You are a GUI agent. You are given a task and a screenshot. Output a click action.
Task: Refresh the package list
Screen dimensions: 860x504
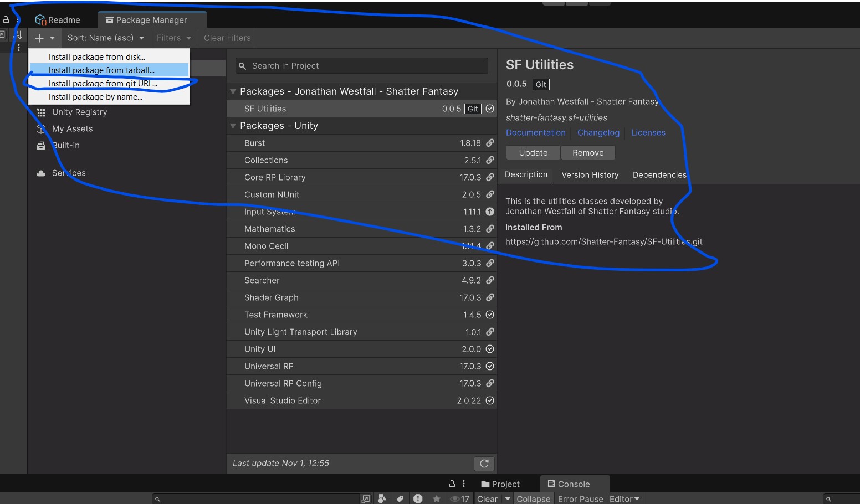click(x=484, y=464)
